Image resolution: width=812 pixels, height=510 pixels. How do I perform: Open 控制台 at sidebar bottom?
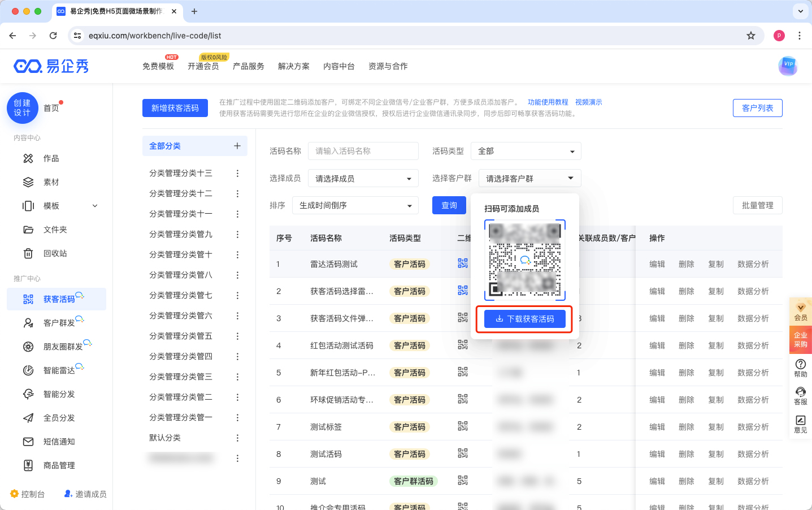point(27,494)
